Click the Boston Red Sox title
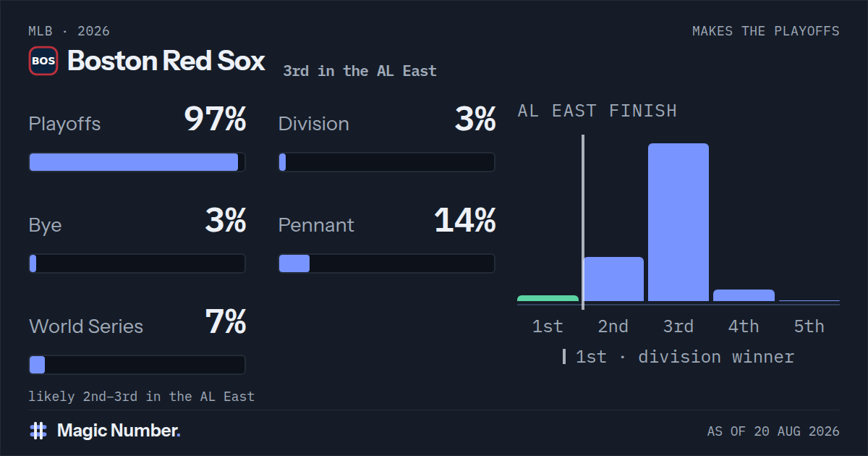This screenshot has height=456, width=868. (x=166, y=61)
